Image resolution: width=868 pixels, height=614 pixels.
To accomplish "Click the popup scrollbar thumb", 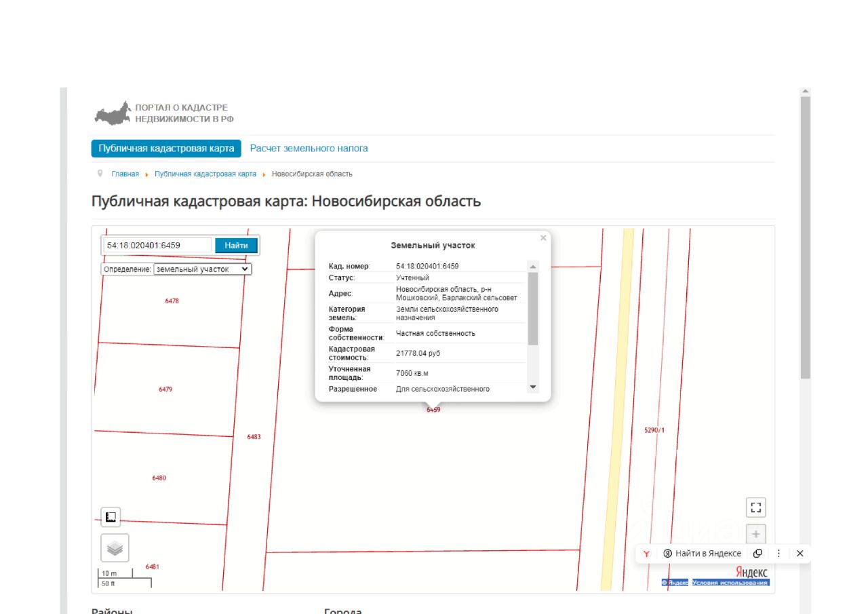I will (532, 309).
